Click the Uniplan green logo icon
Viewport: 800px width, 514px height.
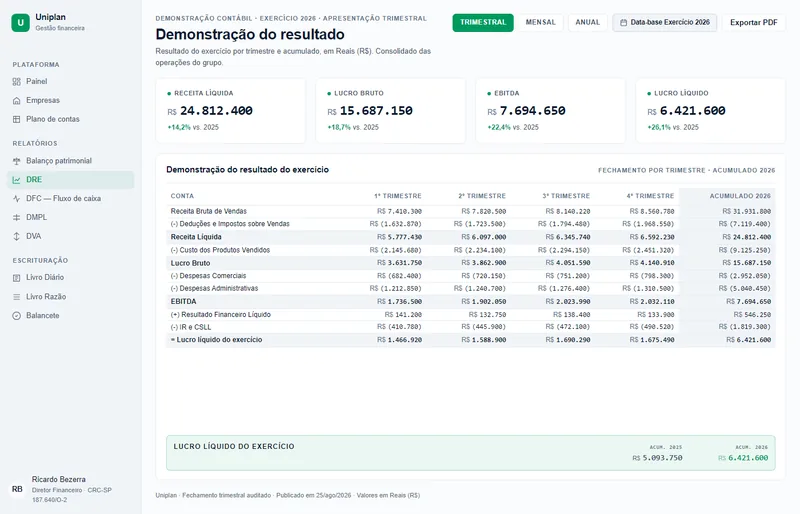tap(20, 22)
